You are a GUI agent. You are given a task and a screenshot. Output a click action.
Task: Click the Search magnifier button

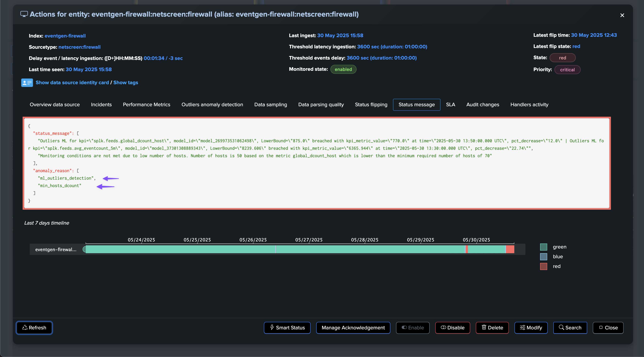[x=570, y=327]
